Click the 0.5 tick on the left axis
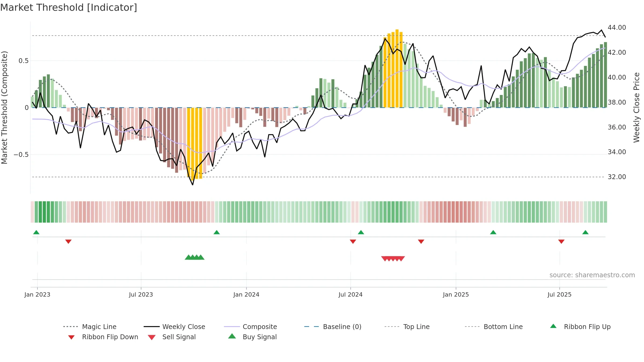644x362 pixels. tap(23, 61)
